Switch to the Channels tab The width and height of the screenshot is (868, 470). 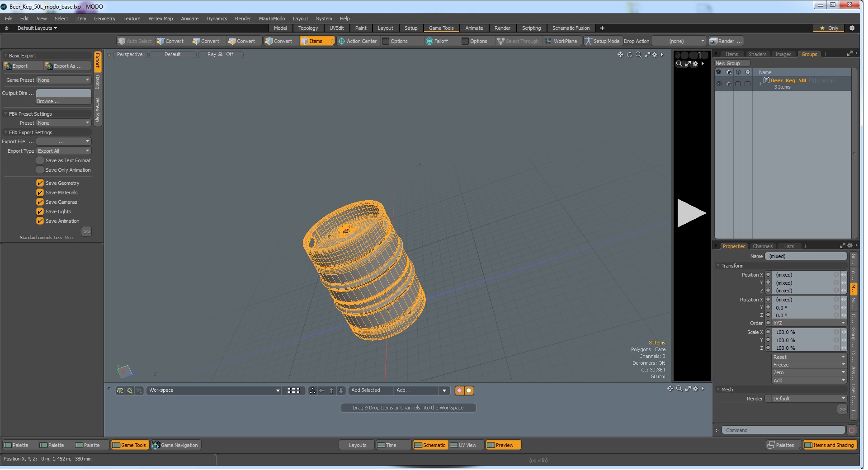point(762,246)
